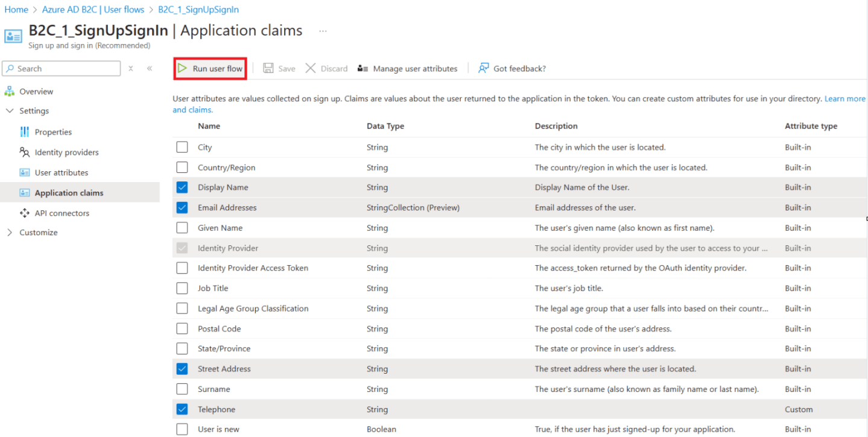
Task: Discard pending changes
Action: (325, 68)
